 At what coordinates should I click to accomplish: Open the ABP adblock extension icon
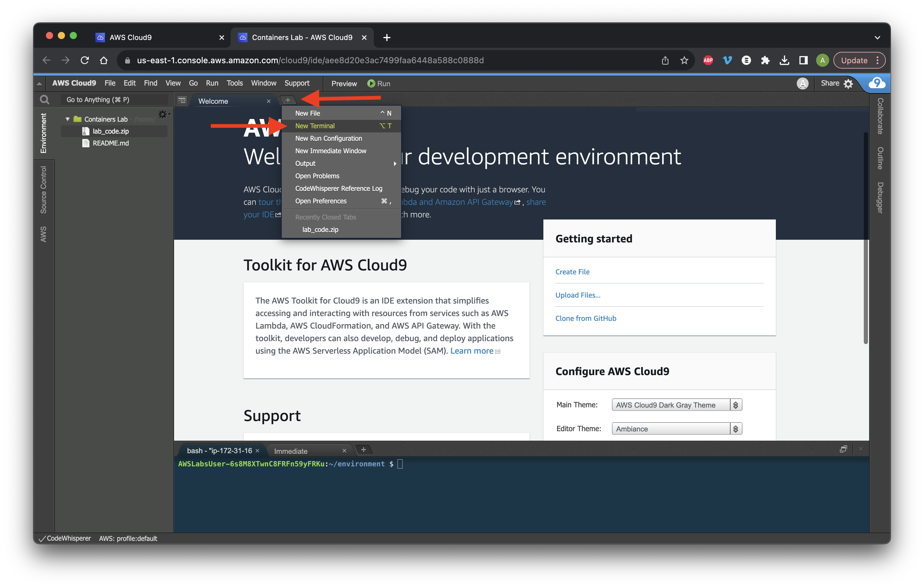coord(708,60)
